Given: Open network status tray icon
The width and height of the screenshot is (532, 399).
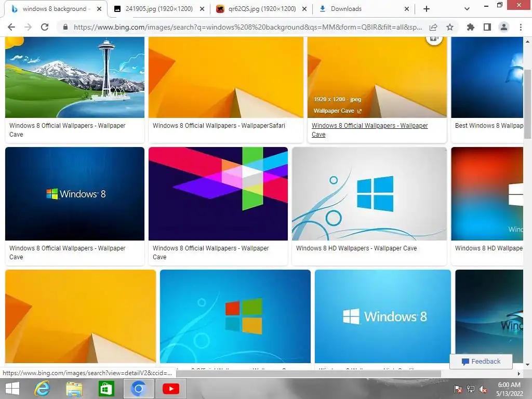Looking at the screenshot, I should click(471, 389).
